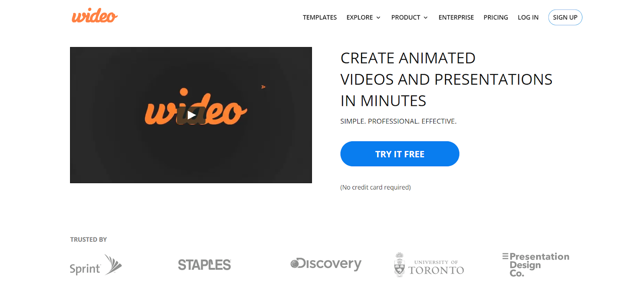
Task: Click the Trusted By label
Action: pos(89,239)
